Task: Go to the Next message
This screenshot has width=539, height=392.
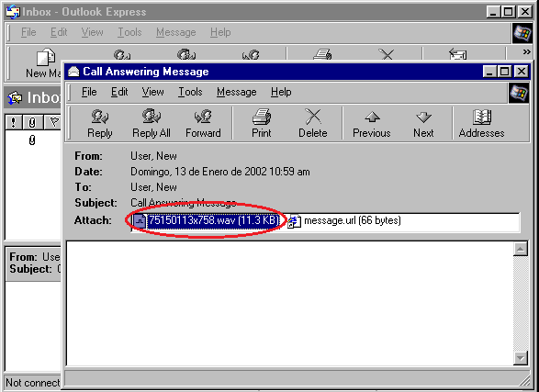Action: tap(423, 124)
